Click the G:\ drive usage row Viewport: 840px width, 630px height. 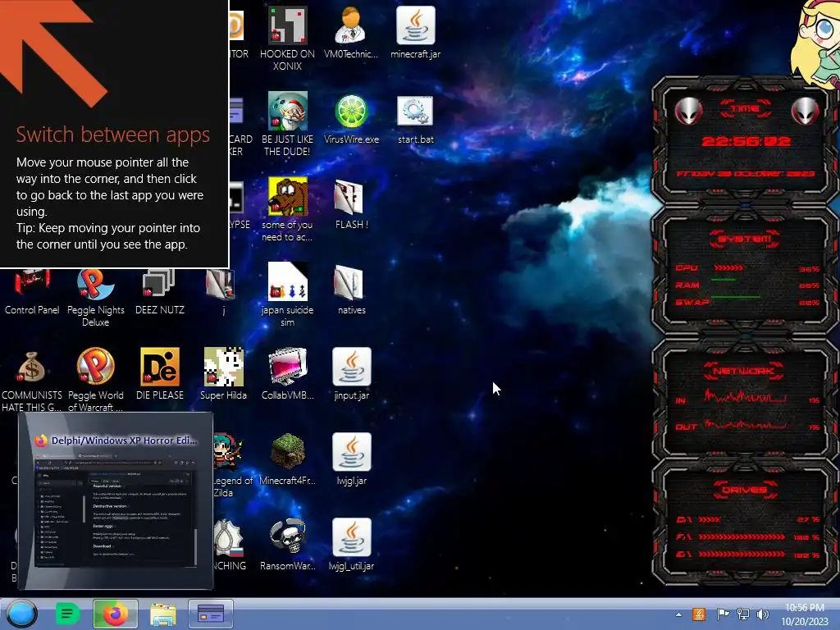(x=747, y=555)
